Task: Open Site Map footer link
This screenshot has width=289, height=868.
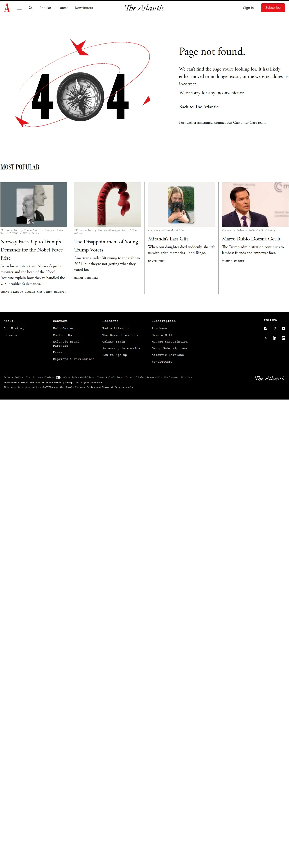Action: click(x=186, y=377)
